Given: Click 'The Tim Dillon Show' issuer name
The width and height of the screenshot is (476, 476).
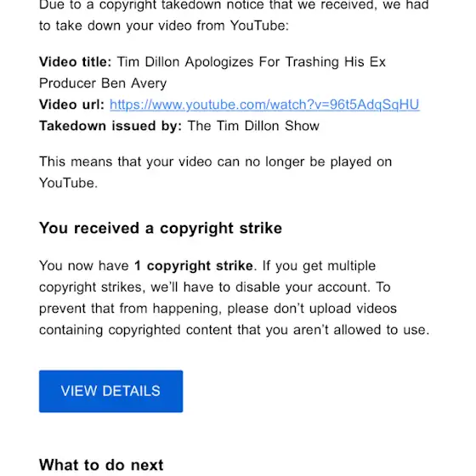Looking at the screenshot, I should click(x=253, y=126).
